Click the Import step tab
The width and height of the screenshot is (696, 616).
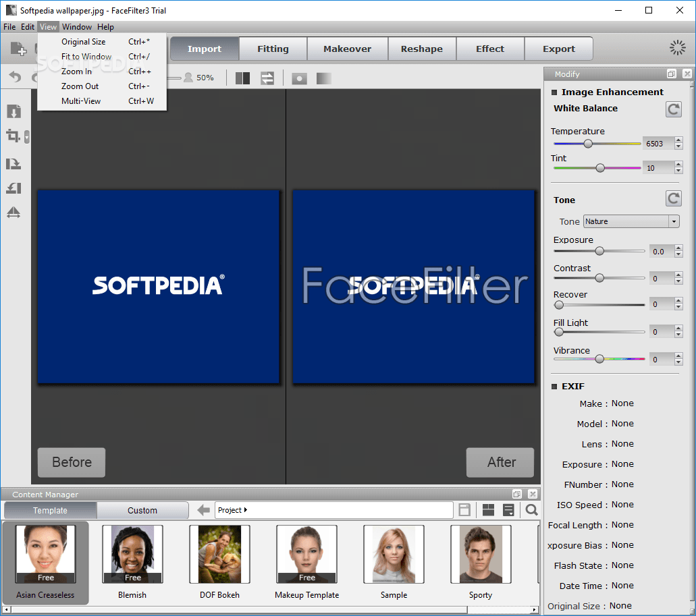click(x=204, y=49)
